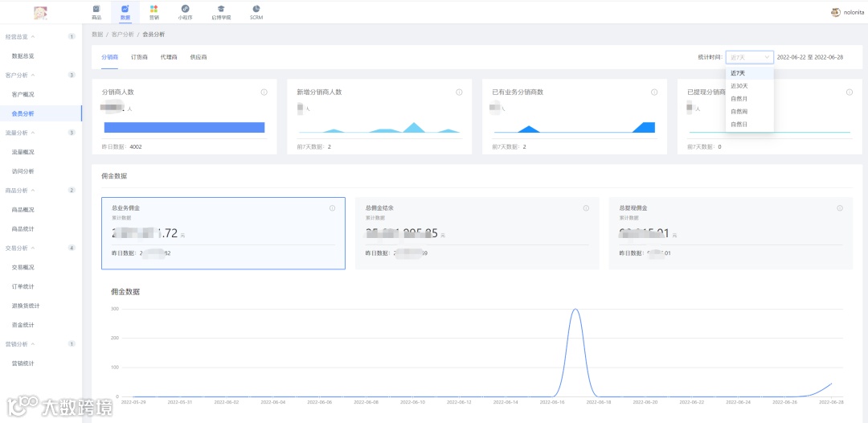Open the 启博学院 graduation cap icon

click(221, 9)
